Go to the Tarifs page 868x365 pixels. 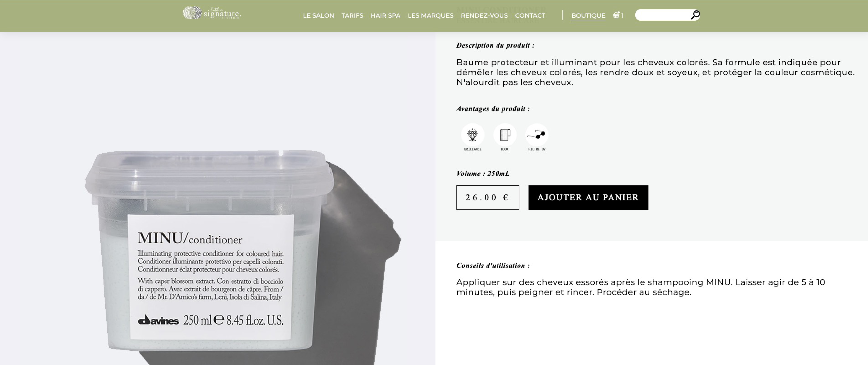(352, 16)
